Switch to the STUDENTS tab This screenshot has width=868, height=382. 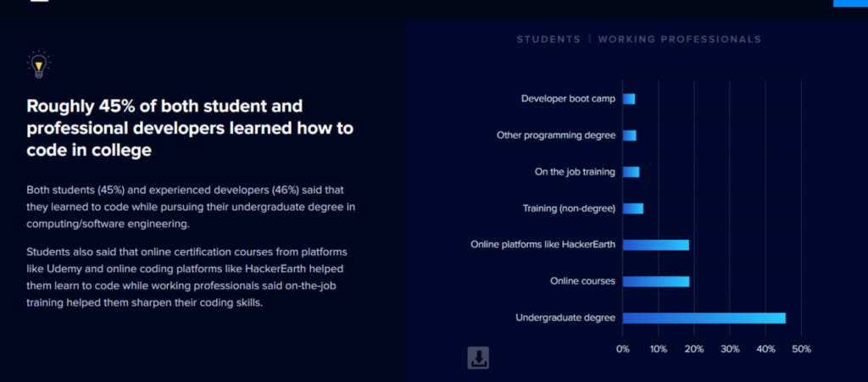[x=548, y=39]
